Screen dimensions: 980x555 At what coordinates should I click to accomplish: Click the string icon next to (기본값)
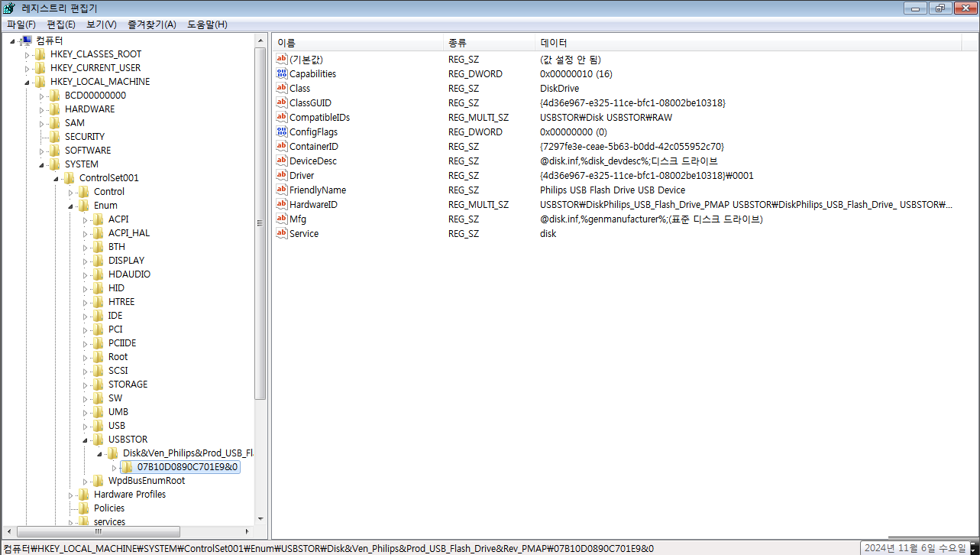(282, 60)
